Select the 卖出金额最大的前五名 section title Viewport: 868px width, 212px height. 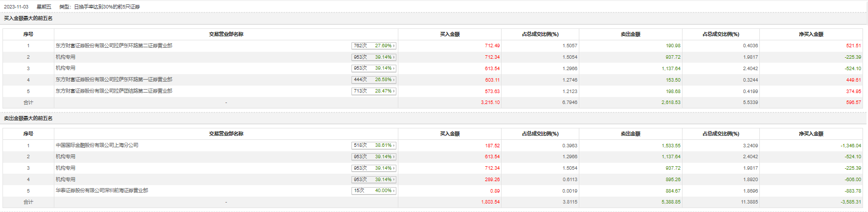pos(28,118)
